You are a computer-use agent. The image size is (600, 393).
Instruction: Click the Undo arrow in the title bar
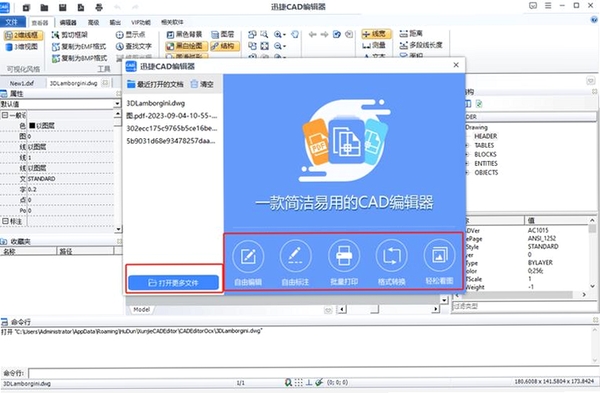pos(117,7)
